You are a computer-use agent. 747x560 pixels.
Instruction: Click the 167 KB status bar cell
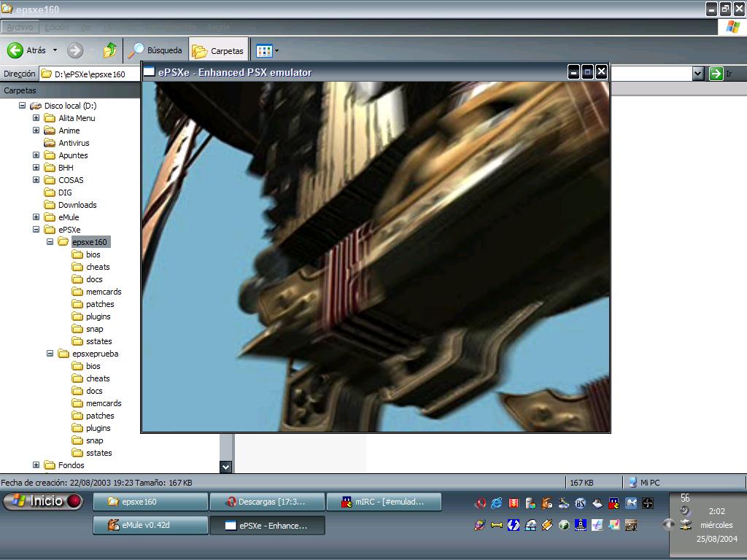pos(594,483)
